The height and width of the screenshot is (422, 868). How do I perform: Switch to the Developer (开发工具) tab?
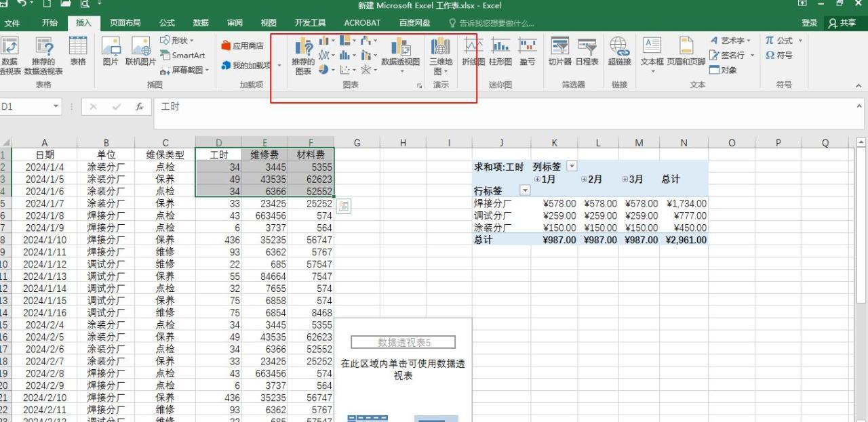click(x=311, y=23)
